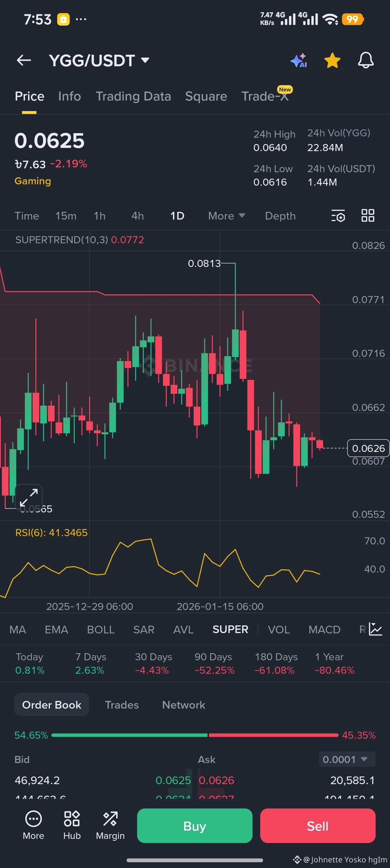The image size is (390, 868).
Task: Enable the EMA indicator
Action: (x=57, y=630)
